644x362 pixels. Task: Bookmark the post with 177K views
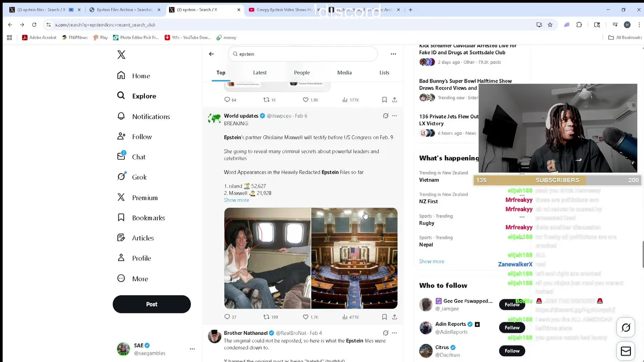384,100
